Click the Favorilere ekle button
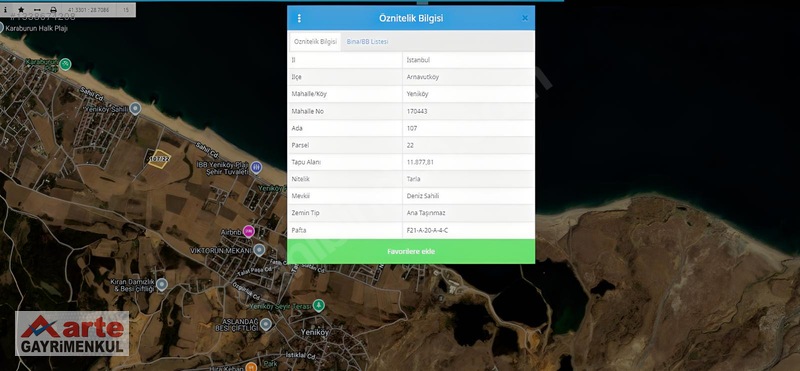The image size is (800, 371). tap(411, 252)
